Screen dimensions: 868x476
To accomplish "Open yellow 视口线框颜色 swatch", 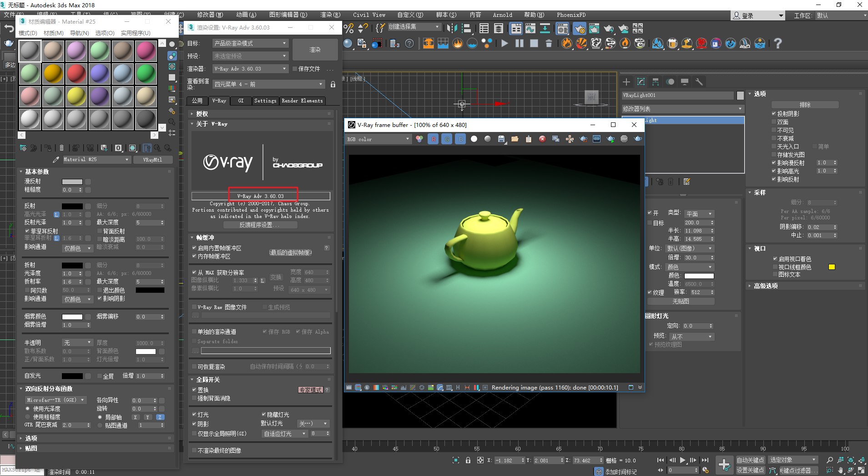I will pyautogui.click(x=832, y=267).
